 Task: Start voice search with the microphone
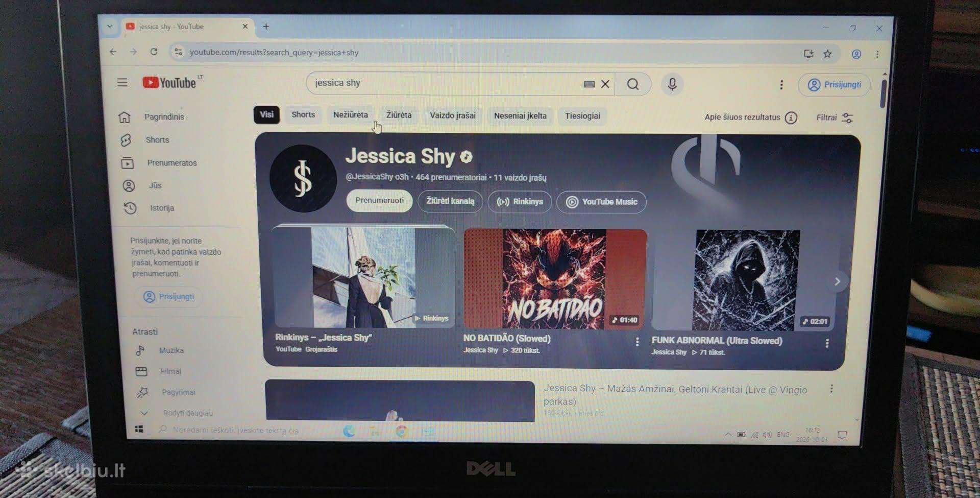click(x=672, y=84)
